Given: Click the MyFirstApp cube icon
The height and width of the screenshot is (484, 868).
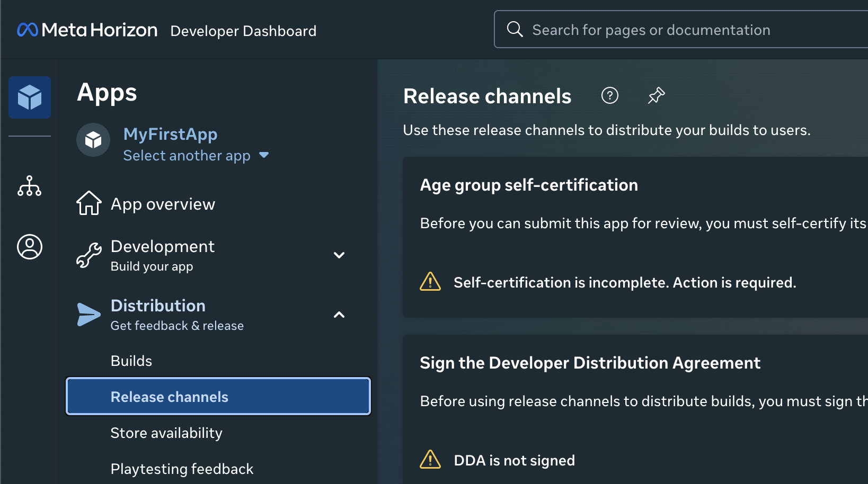Looking at the screenshot, I should [93, 140].
